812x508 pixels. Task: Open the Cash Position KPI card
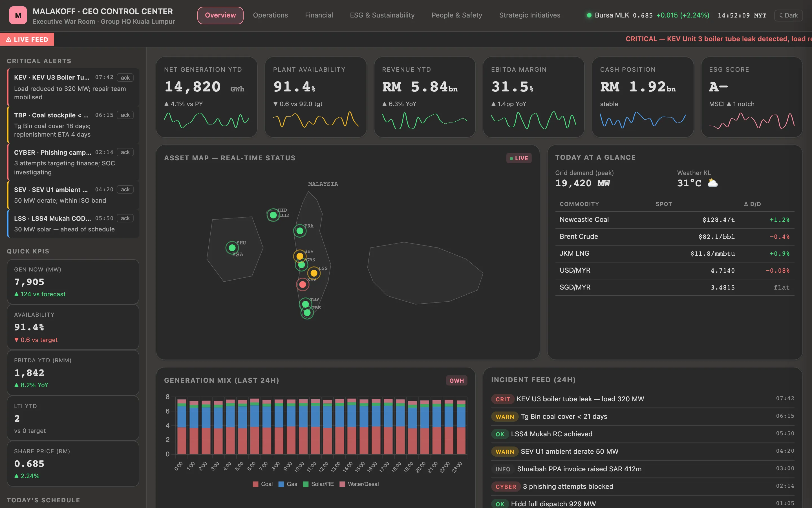click(x=643, y=97)
